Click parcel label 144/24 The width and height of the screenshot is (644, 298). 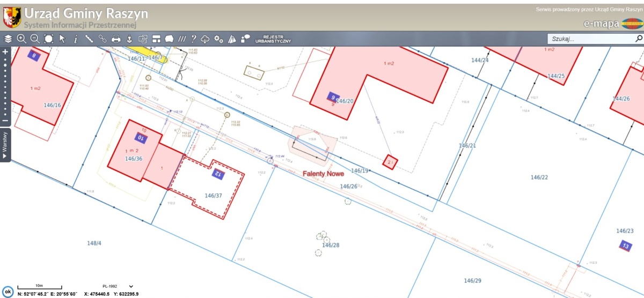[480, 60]
